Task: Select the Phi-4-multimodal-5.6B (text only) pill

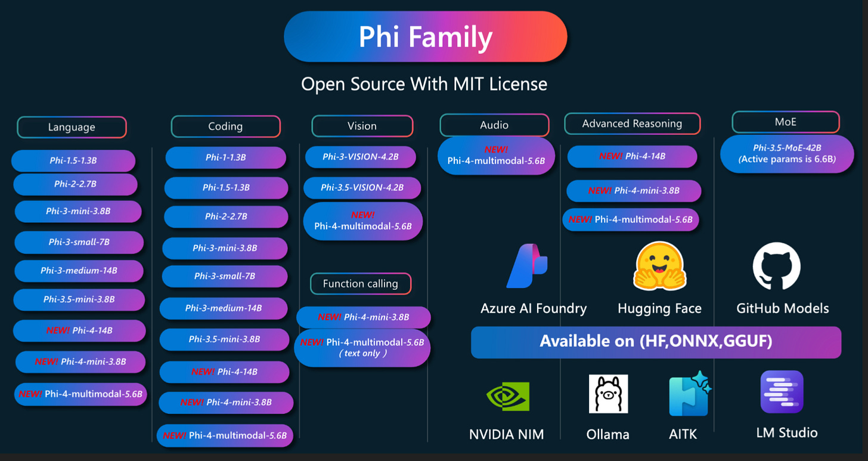Action: pyautogui.click(x=362, y=347)
